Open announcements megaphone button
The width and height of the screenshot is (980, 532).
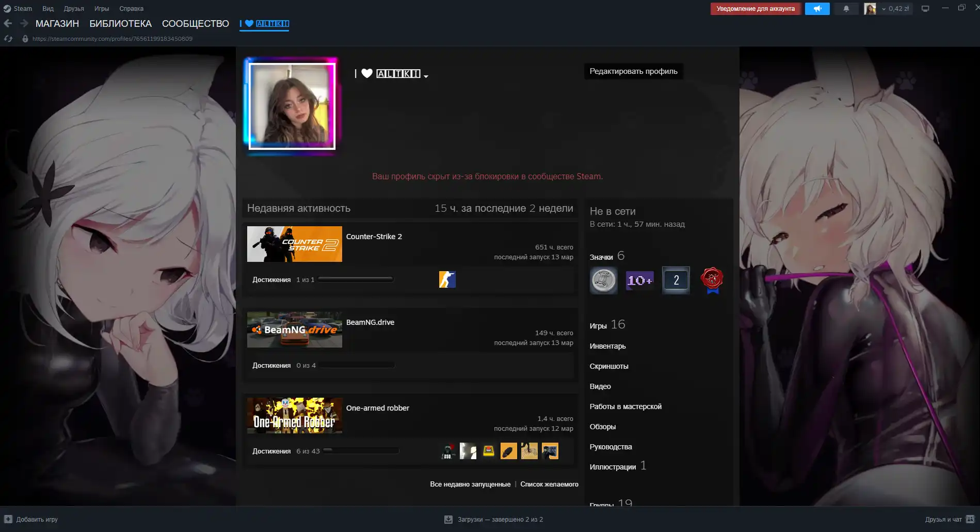817,9
